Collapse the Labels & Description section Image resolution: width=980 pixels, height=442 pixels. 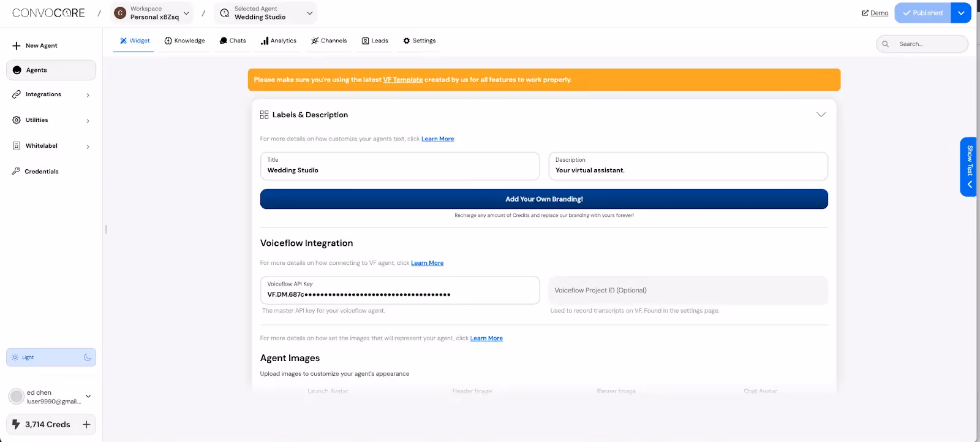[821, 115]
